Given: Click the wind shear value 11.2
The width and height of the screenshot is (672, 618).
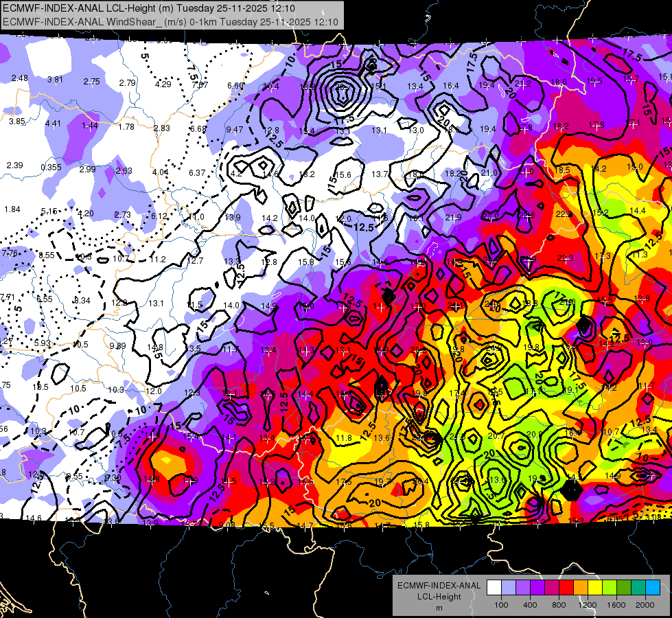Looking at the screenshot, I should click(x=158, y=260).
